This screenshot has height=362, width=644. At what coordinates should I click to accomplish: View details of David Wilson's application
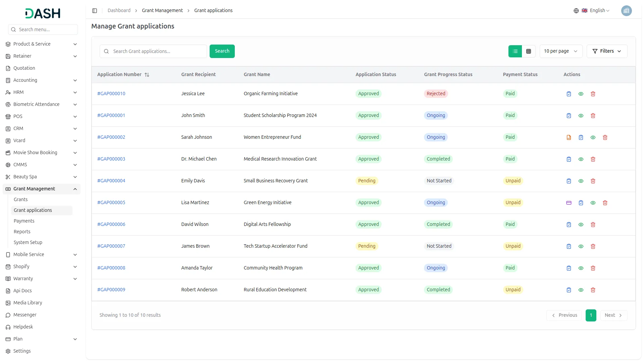click(581, 225)
